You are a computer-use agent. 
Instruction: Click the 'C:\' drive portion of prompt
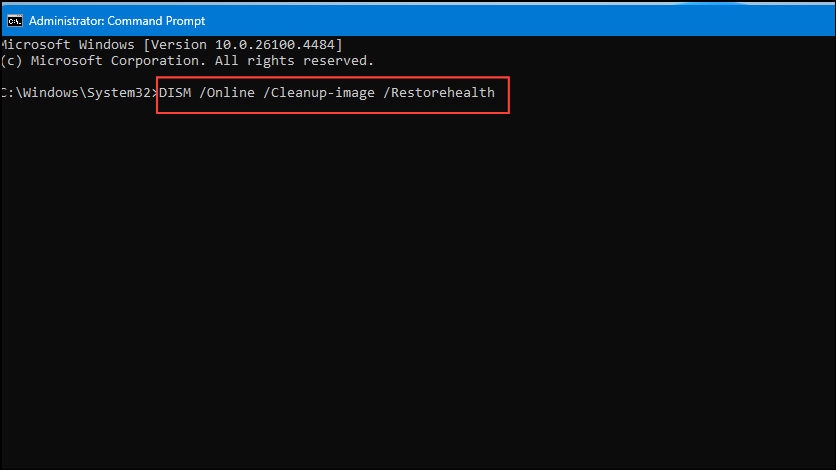coord(10,93)
